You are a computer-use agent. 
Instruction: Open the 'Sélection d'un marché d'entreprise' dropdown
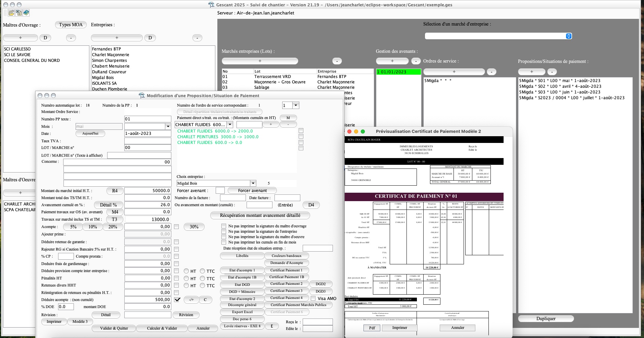tap(498, 36)
